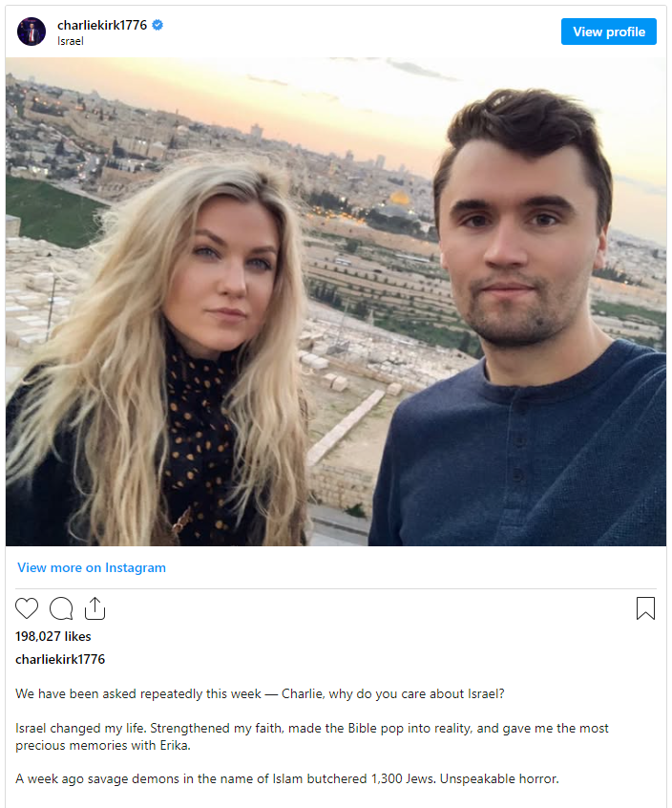Click the golden dome in the photo background
Image resolution: width=672 pixels, height=808 pixels.
(x=399, y=199)
